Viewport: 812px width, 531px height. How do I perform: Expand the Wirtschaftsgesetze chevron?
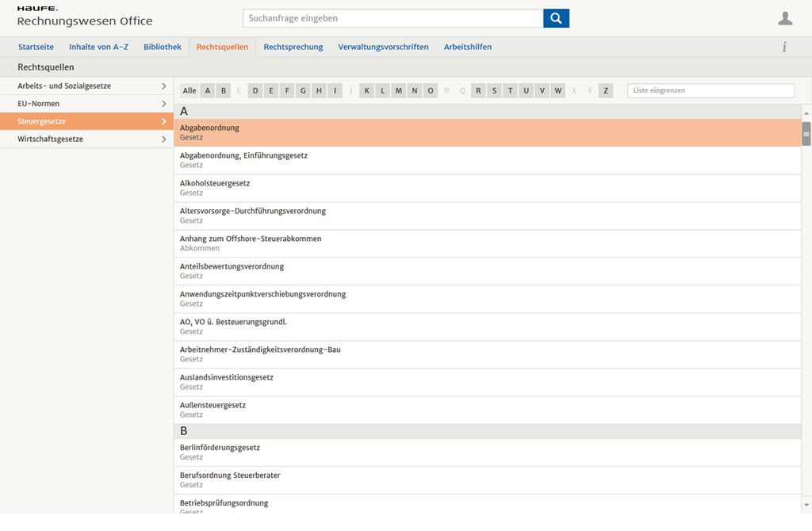tap(163, 139)
